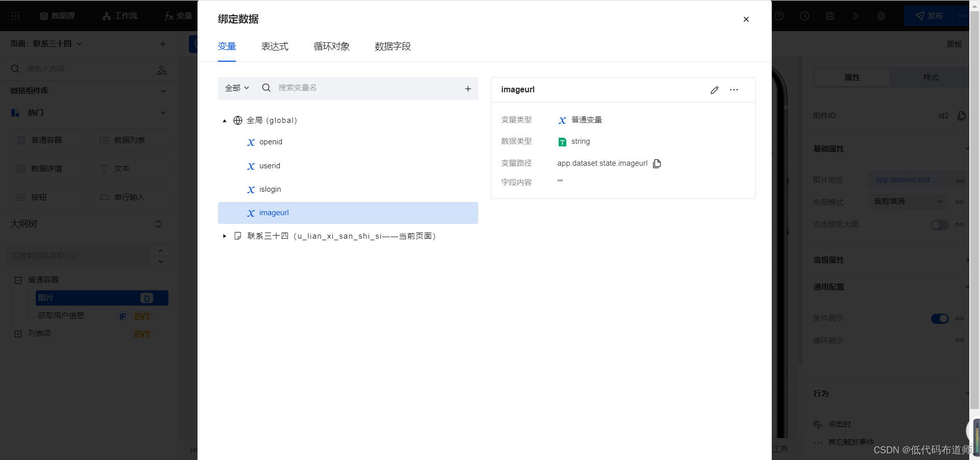This screenshot has height=460, width=980.
Task: Open the 布局模式 裁剪填满 dropdown
Action: point(907,201)
